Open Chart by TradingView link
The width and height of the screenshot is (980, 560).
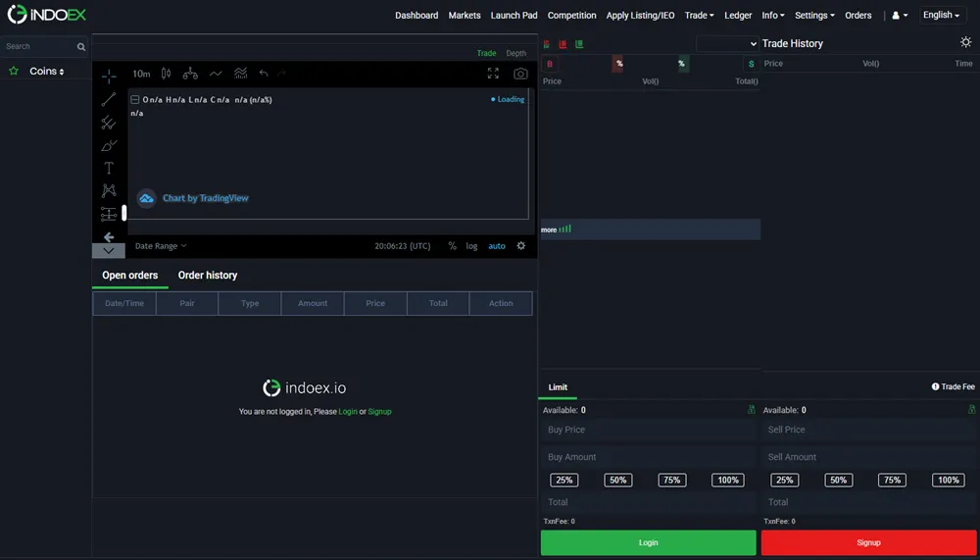click(206, 198)
